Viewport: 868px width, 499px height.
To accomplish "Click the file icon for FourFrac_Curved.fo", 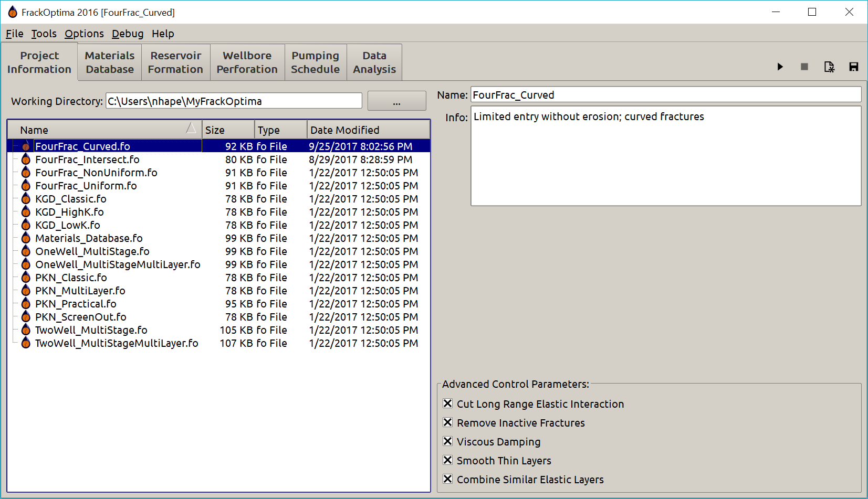I will 26,146.
